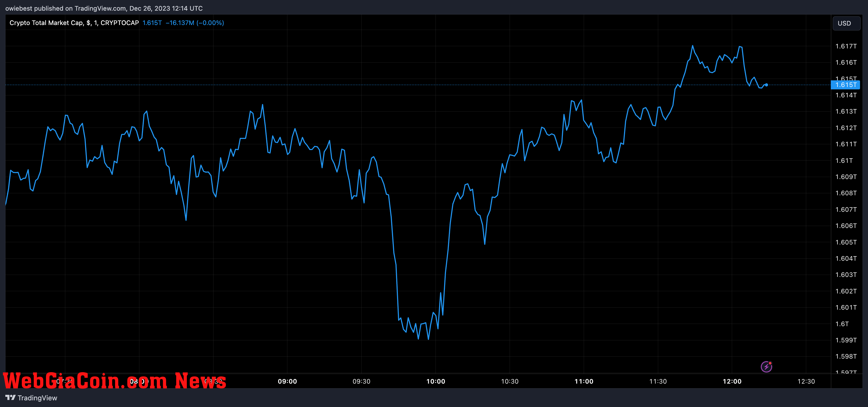Image resolution: width=868 pixels, height=407 pixels.
Task: Click the 1.606T price axis label
Action: point(846,226)
